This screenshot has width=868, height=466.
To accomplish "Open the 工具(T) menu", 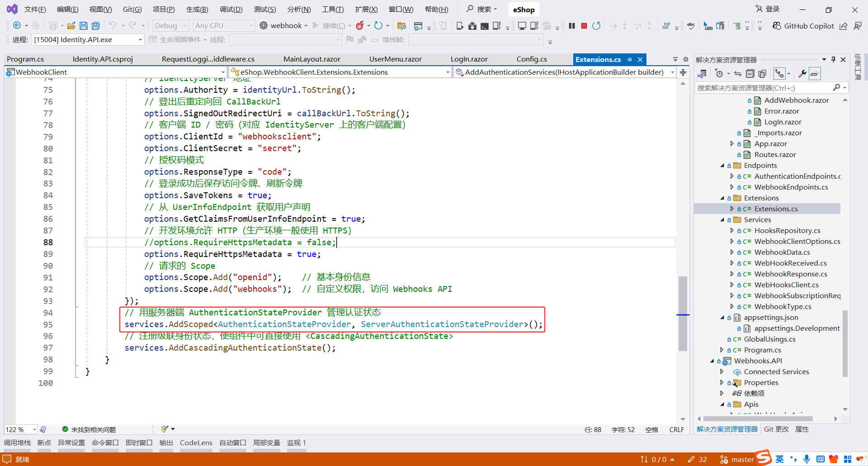I will (x=333, y=9).
